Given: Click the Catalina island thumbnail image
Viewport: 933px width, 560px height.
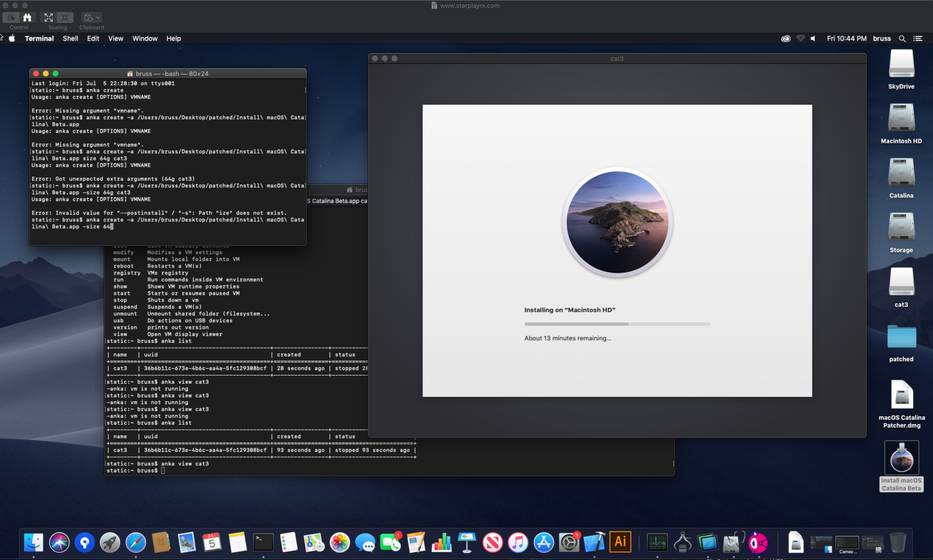Looking at the screenshot, I should 617,222.
